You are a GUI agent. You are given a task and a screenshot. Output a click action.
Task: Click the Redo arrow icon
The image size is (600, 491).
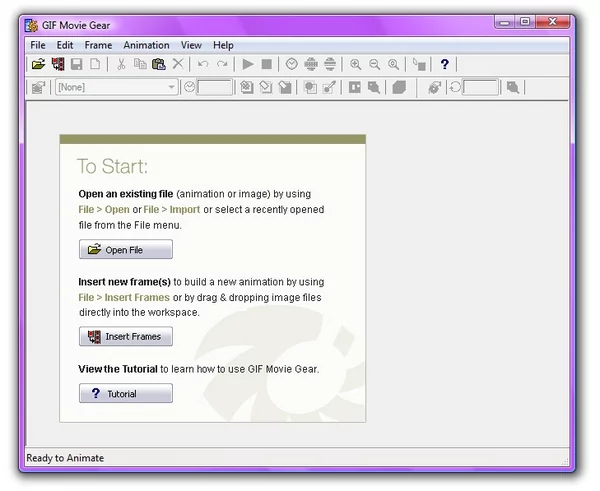point(222,64)
